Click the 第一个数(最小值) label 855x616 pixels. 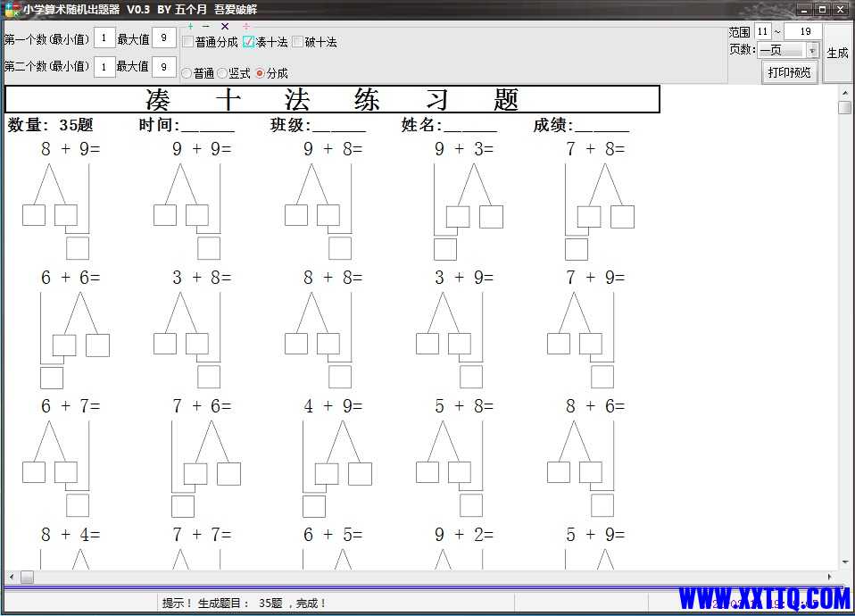coord(46,39)
